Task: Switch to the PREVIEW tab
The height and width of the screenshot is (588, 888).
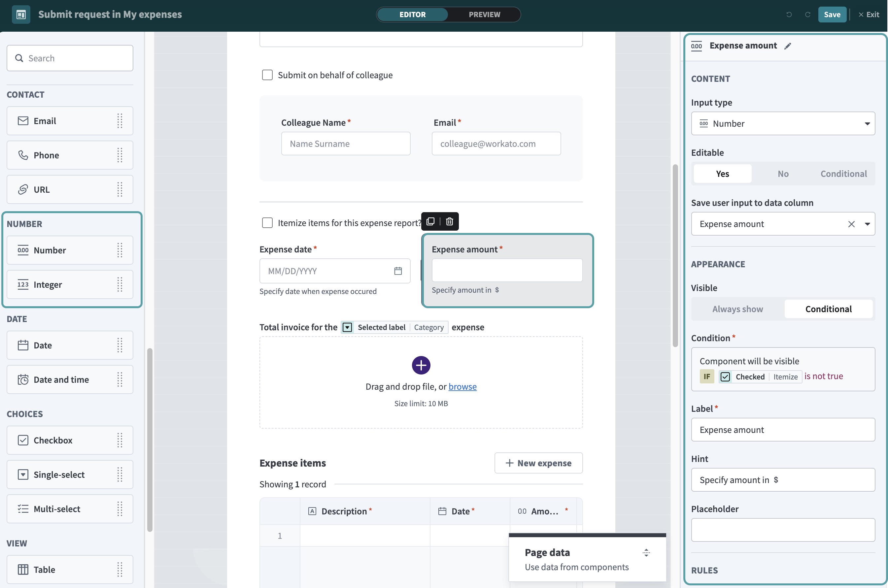Action: click(x=484, y=15)
